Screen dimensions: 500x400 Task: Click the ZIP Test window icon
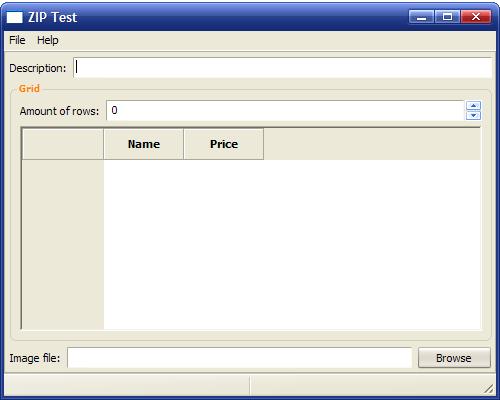click(15, 17)
